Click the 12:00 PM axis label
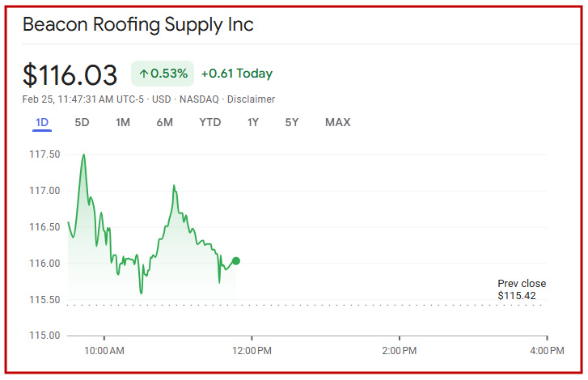The height and width of the screenshot is (380, 588). pos(252,351)
